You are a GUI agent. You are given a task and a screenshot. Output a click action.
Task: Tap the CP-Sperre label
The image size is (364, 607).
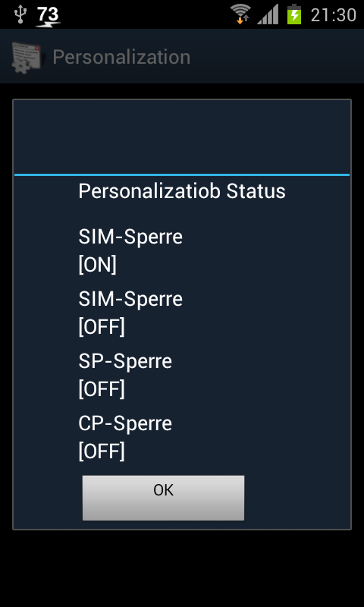[x=125, y=423]
